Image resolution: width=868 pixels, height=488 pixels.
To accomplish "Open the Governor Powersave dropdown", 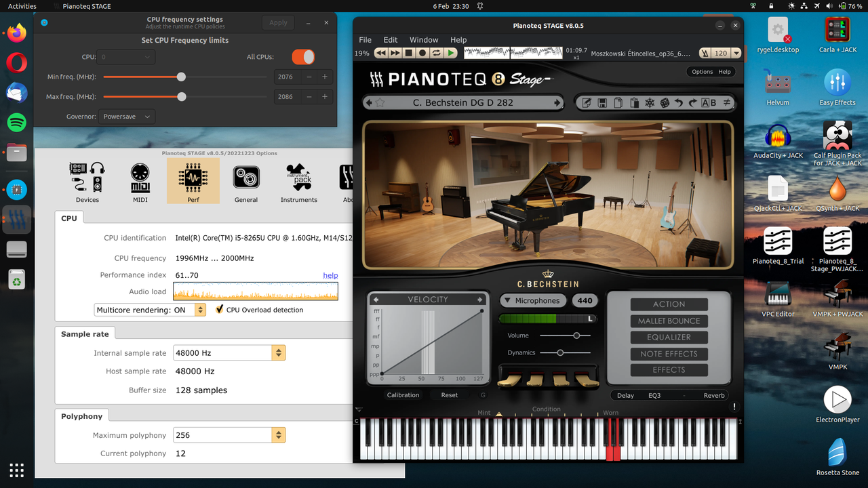I will click(x=127, y=117).
